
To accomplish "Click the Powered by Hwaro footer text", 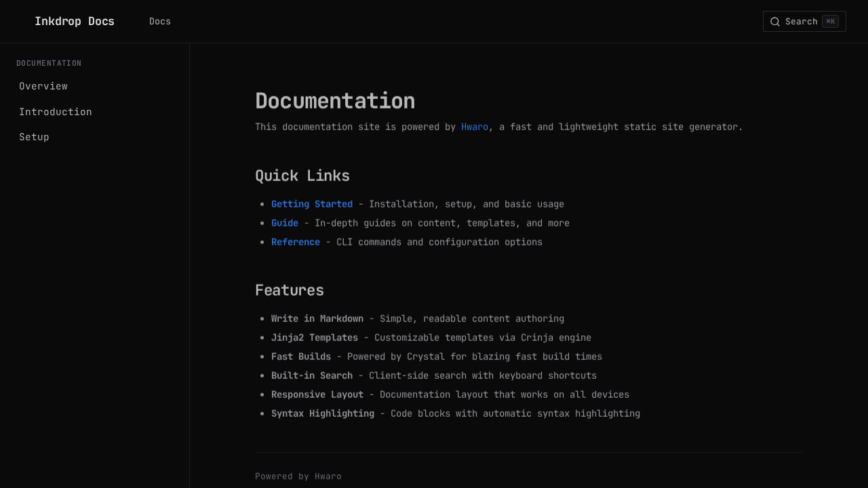I will click(x=298, y=476).
